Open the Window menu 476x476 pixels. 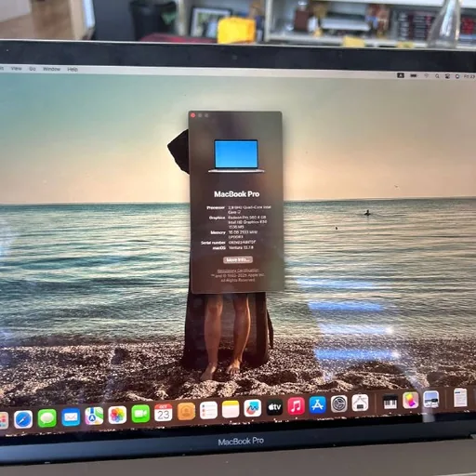point(51,69)
